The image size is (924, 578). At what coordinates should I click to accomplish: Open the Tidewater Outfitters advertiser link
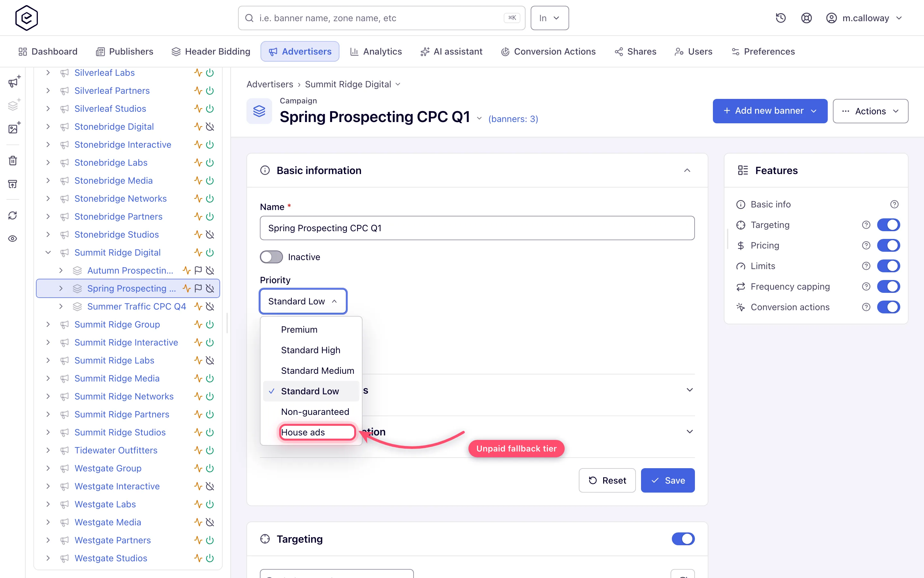click(116, 450)
